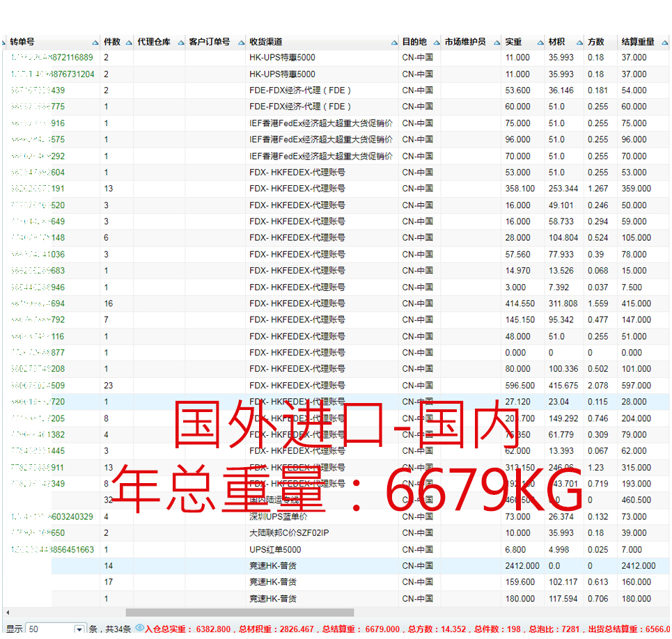This screenshot has height=639, width=672.
Task: Click the sort icon beside 转单号 header
Action: pos(95,42)
